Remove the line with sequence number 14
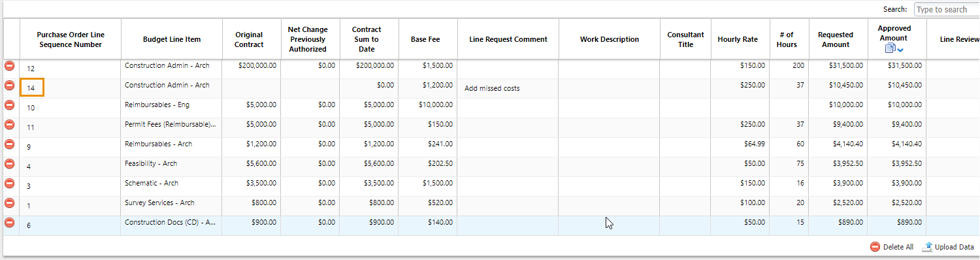 (x=10, y=85)
